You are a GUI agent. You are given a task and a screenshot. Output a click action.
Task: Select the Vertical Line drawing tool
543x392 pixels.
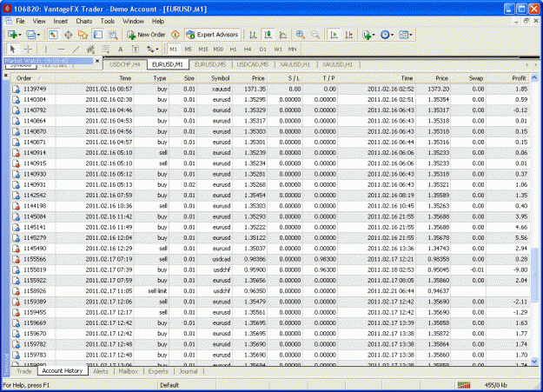[46, 50]
